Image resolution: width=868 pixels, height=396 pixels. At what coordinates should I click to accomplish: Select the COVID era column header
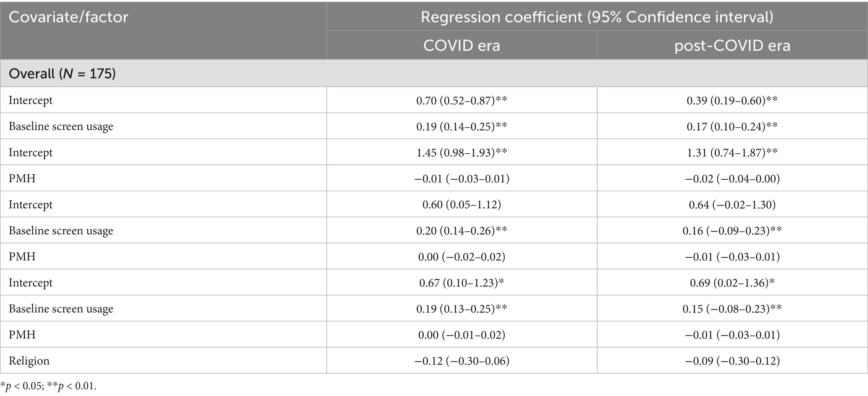click(x=462, y=45)
